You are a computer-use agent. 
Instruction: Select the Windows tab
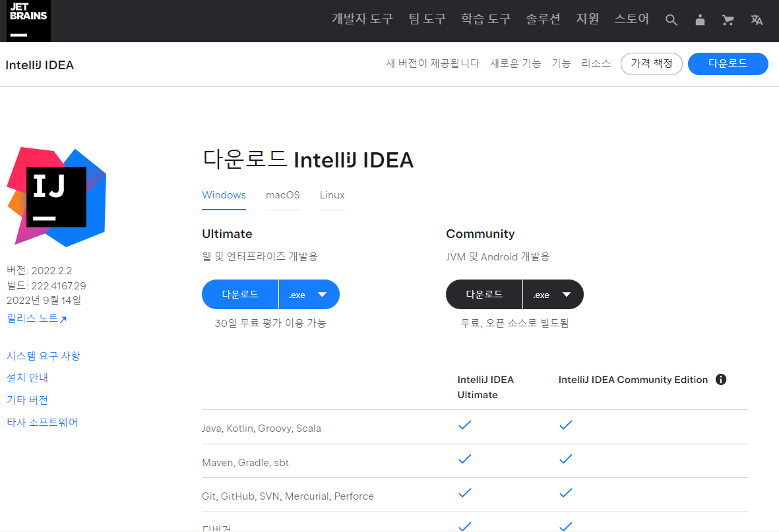click(x=224, y=195)
